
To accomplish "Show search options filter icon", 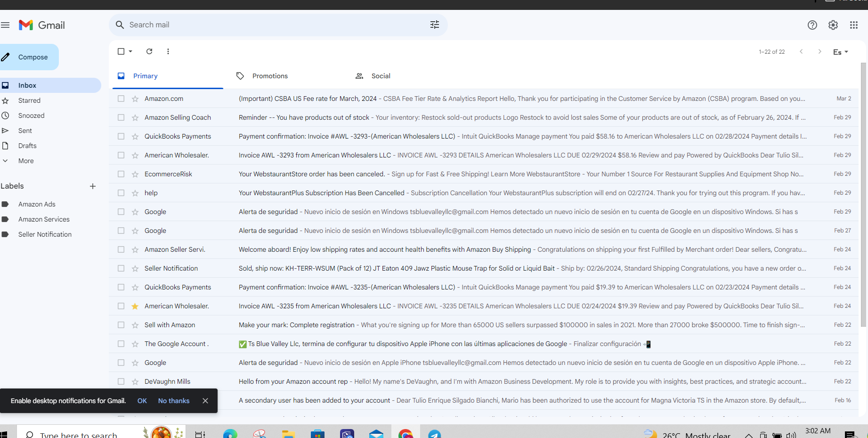I will click(435, 25).
